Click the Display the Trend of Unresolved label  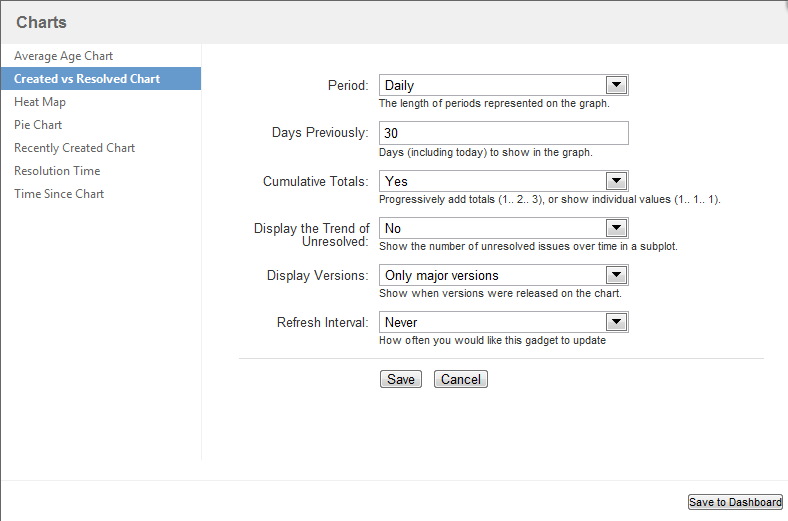tap(312, 235)
